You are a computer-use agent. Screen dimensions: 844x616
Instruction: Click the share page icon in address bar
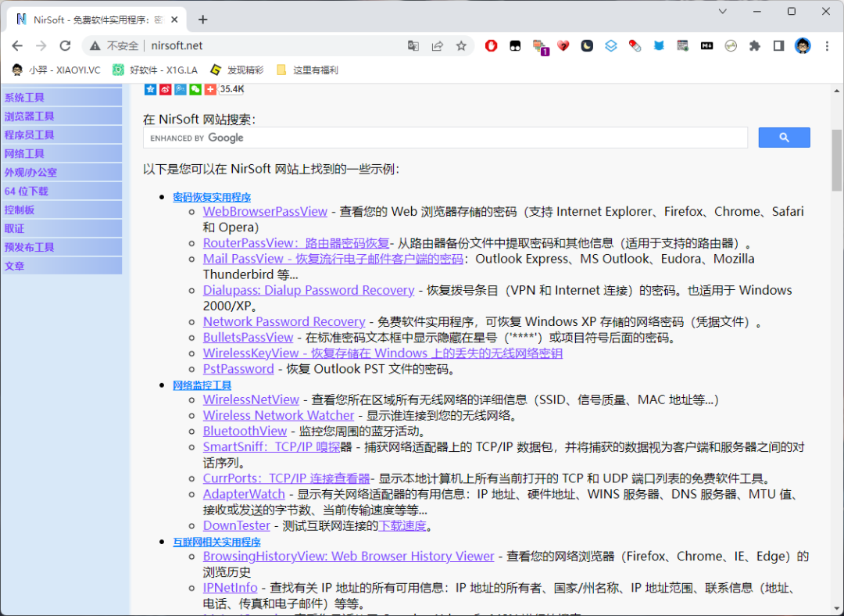(x=438, y=46)
